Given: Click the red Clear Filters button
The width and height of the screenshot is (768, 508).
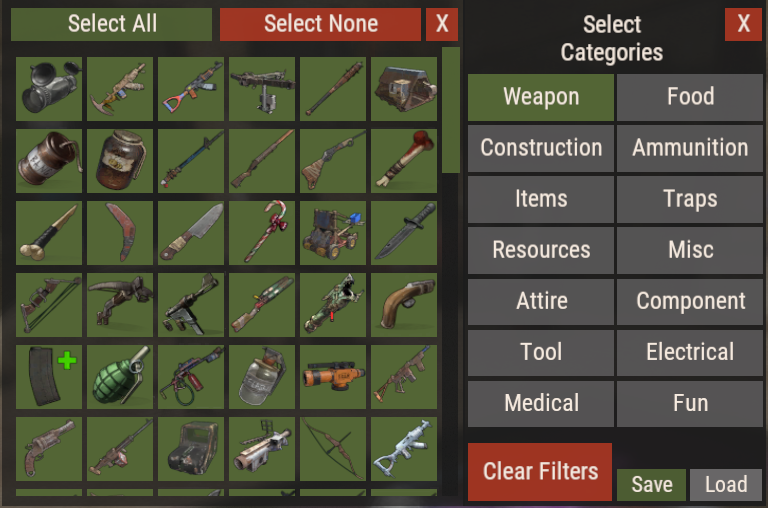Looking at the screenshot, I should tap(540, 472).
